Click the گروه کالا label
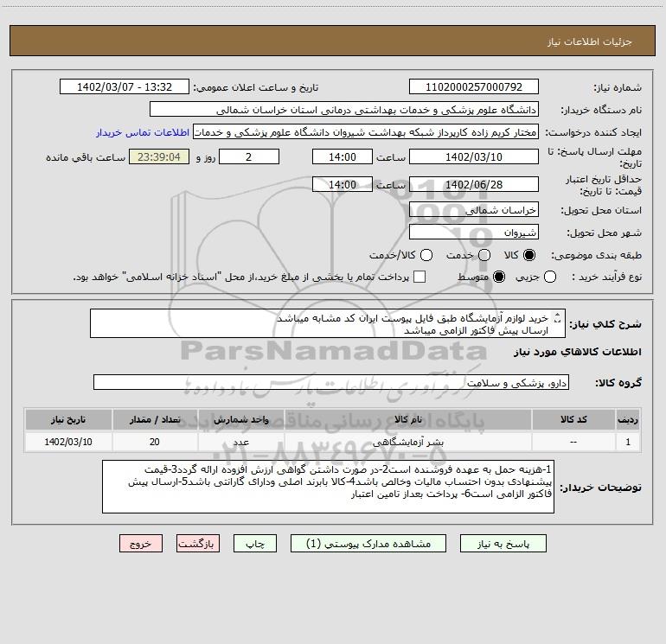The height and width of the screenshot is (644, 666). (618, 382)
